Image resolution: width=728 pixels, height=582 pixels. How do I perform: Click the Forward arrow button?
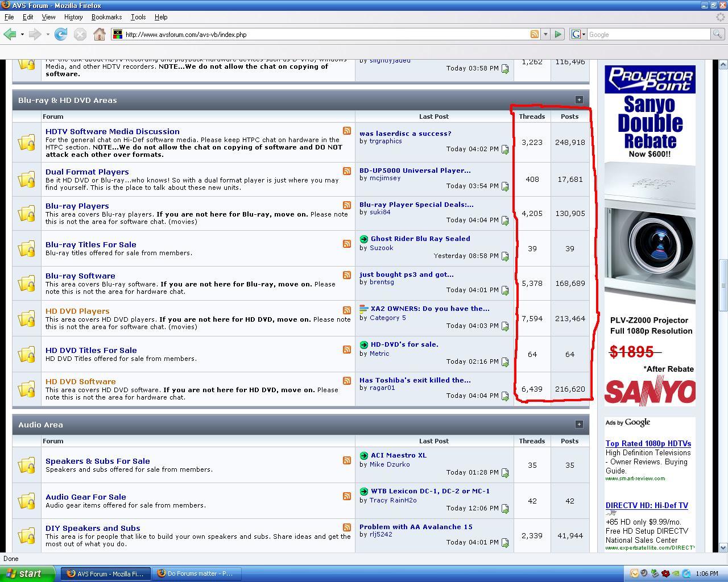[35, 34]
